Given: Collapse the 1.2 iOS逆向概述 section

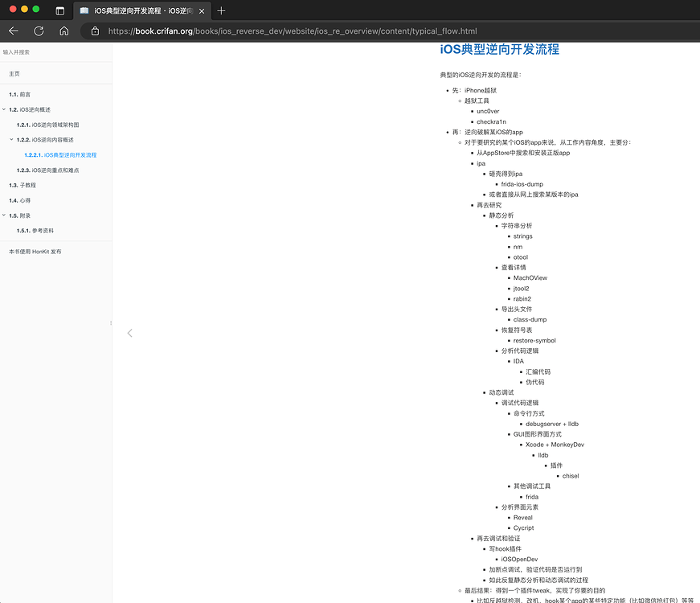Looking at the screenshot, I should coord(4,109).
